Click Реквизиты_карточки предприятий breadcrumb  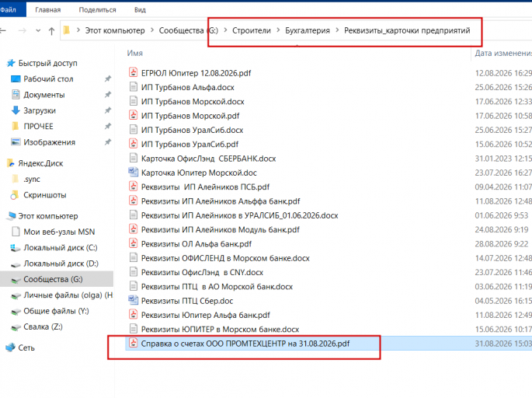(407, 30)
